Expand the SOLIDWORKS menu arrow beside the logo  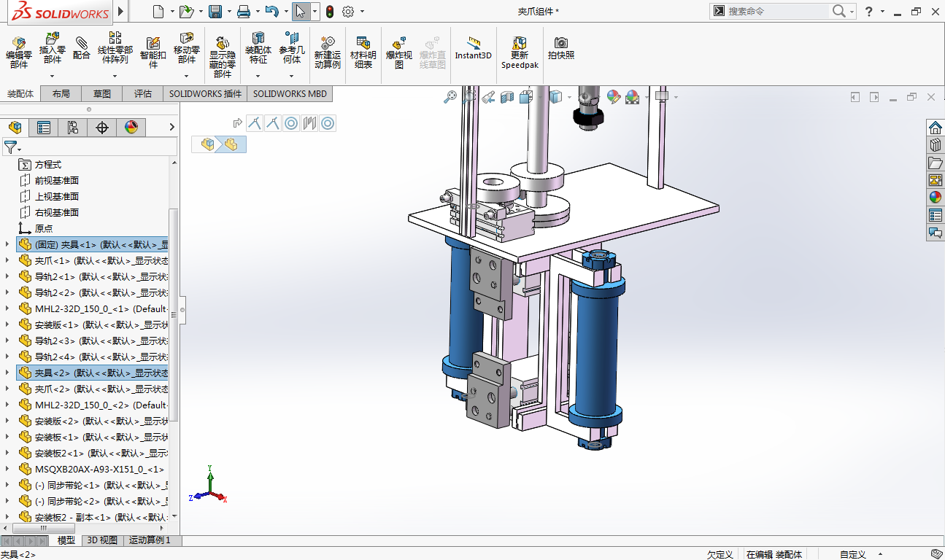coord(121,11)
